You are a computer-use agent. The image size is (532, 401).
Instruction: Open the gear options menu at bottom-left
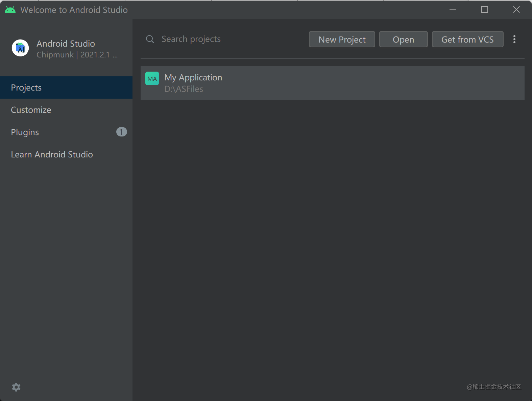16,387
